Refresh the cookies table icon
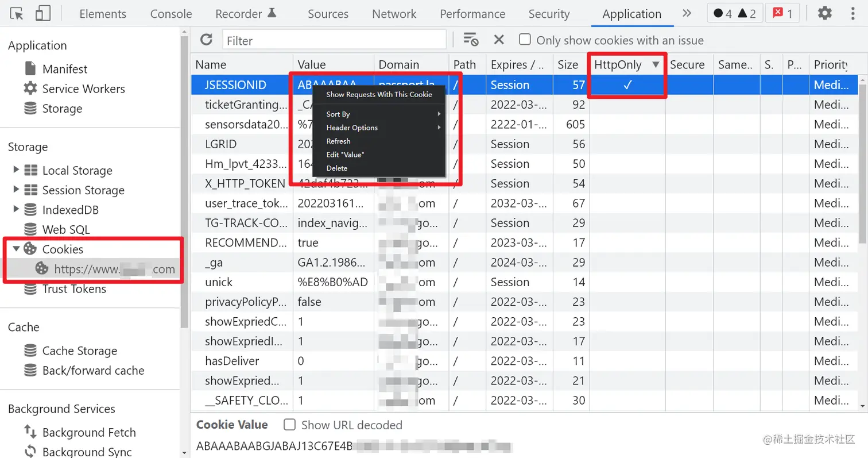Image resolution: width=868 pixels, height=458 pixels. tap(206, 40)
